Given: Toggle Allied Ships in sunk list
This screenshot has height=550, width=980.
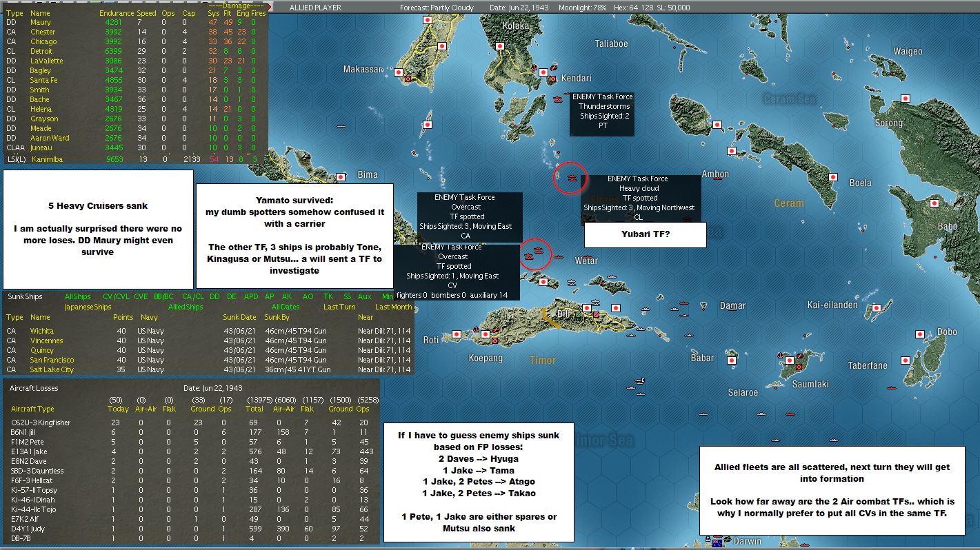Looking at the screenshot, I should pos(186,307).
